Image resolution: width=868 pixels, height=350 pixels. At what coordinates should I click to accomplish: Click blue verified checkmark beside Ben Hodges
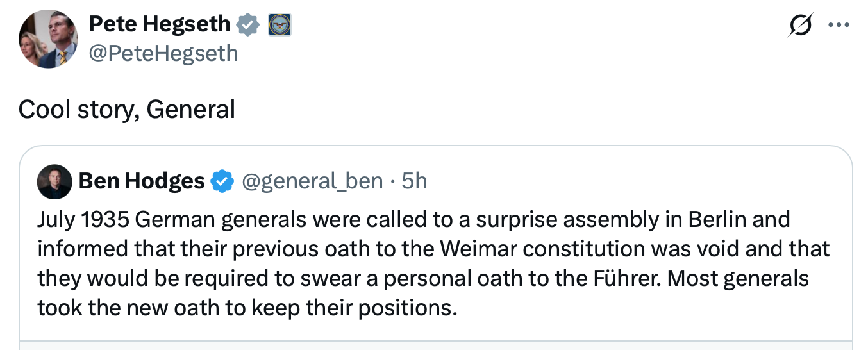point(221,182)
